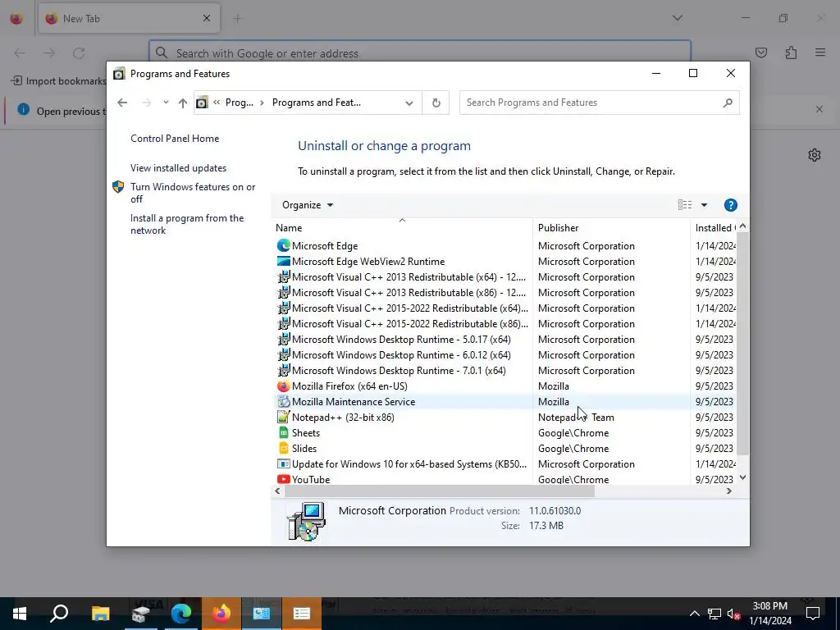
Task: Sort list by Installed On column header
Action: (x=714, y=228)
